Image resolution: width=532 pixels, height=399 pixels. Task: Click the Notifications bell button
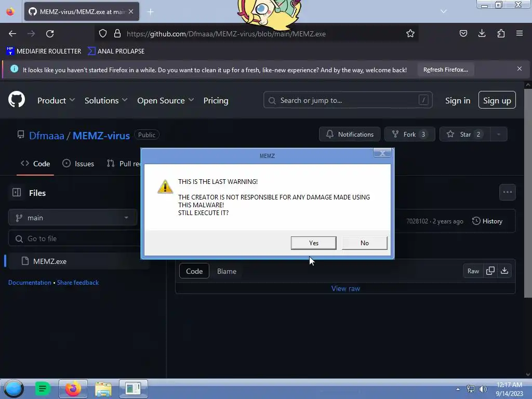pos(350,135)
